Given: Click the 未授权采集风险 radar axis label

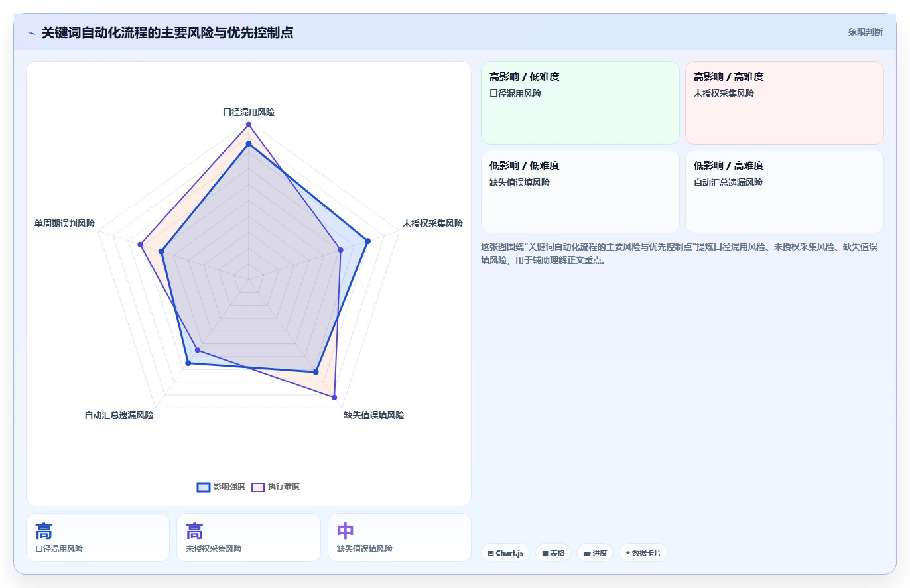Looking at the screenshot, I should [432, 223].
